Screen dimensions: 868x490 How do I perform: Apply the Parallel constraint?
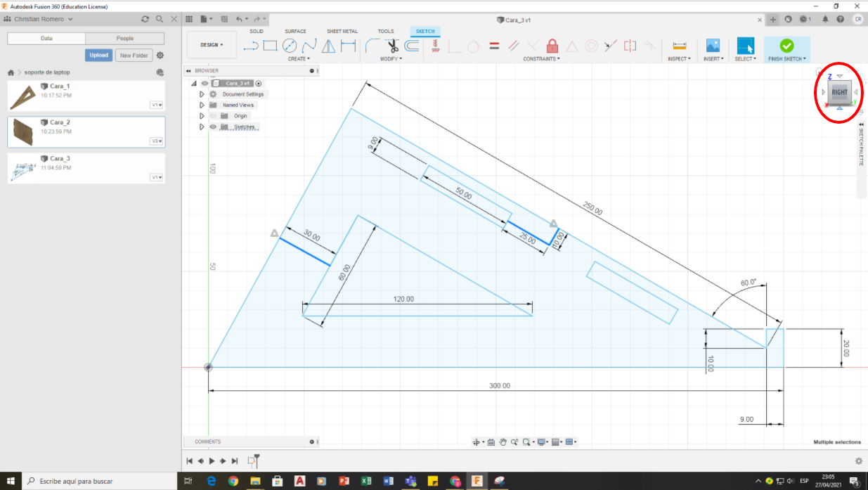pos(514,46)
